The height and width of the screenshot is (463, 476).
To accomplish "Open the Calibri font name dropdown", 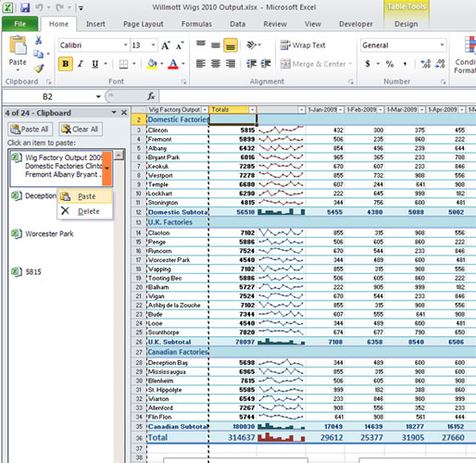I will (x=126, y=45).
